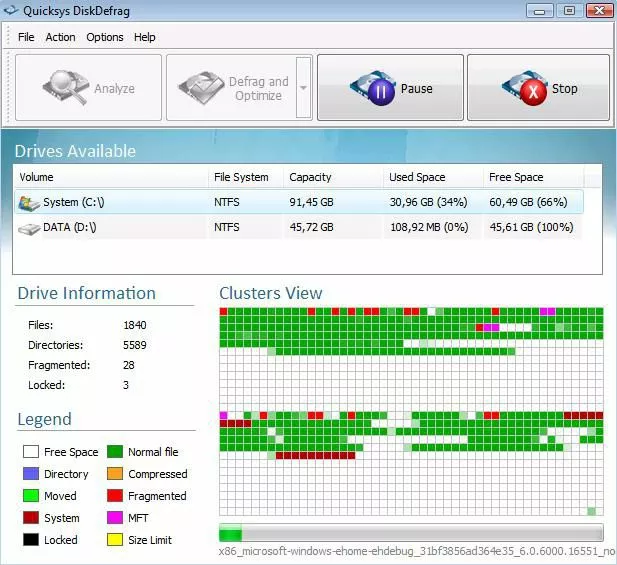Open the Action menu
The image size is (617, 565).
60,37
